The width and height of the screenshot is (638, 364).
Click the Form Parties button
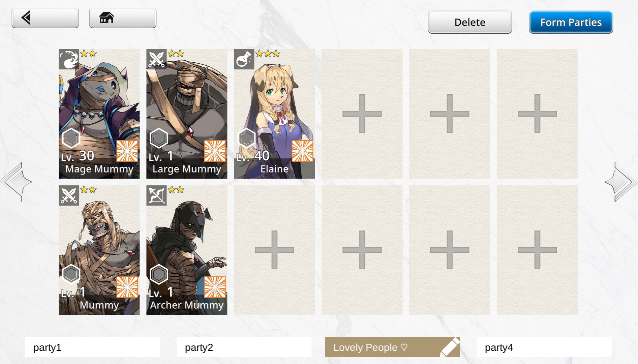pyautogui.click(x=571, y=22)
